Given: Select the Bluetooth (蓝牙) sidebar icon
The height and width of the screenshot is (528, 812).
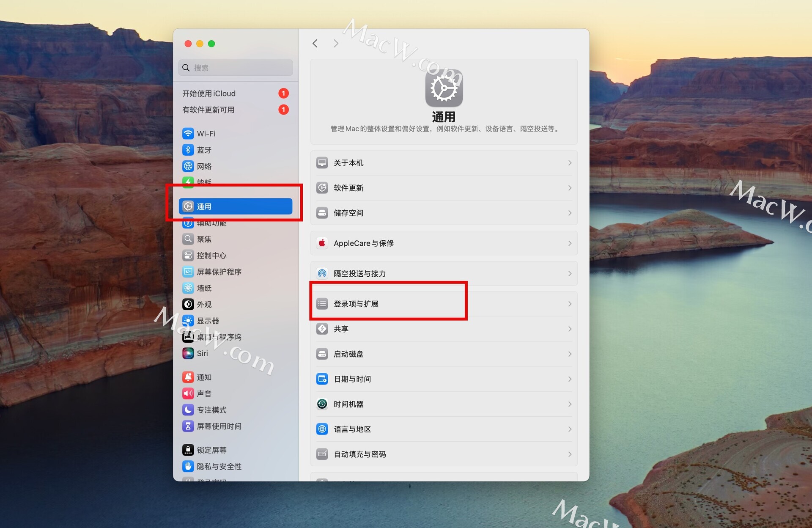Looking at the screenshot, I should click(x=188, y=150).
